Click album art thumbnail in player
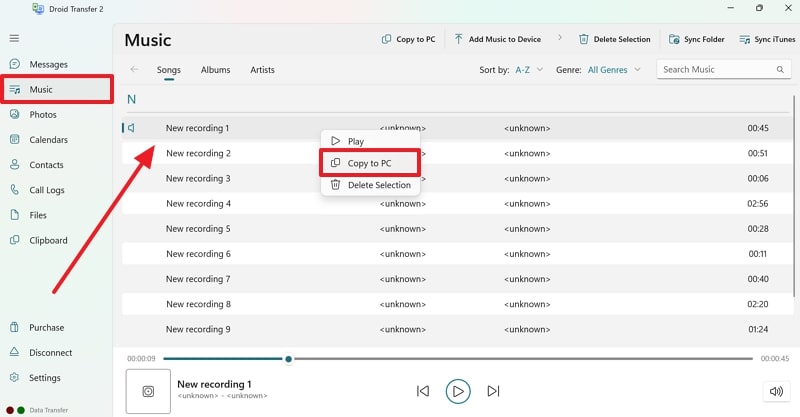Screen dimensions: 800x417 (148, 391)
